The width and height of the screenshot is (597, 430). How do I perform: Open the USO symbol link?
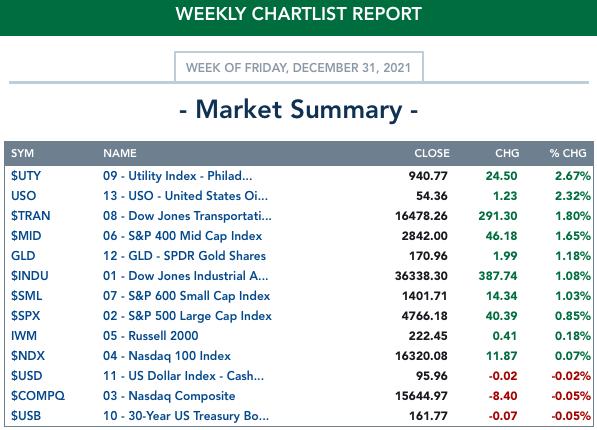click(23, 196)
